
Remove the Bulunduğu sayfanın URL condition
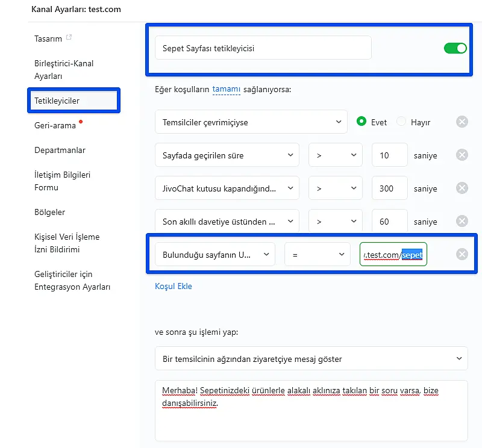[462, 254]
